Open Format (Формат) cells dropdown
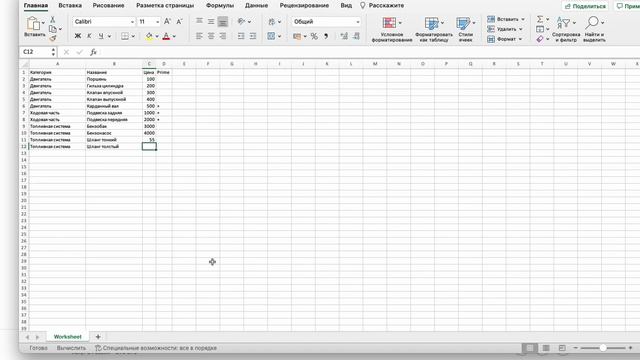This screenshot has width=640, height=360. coord(504,39)
